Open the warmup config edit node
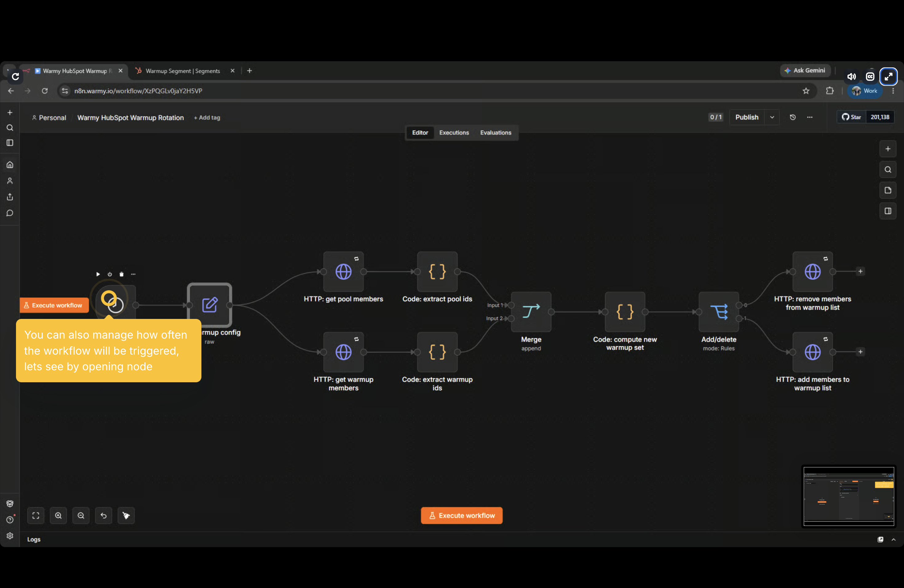The width and height of the screenshot is (904, 588). click(x=210, y=305)
